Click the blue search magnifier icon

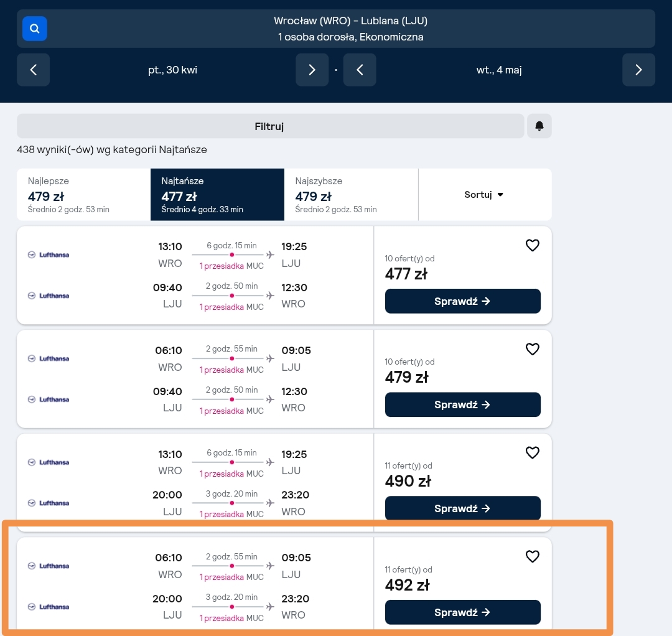pos(35,29)
